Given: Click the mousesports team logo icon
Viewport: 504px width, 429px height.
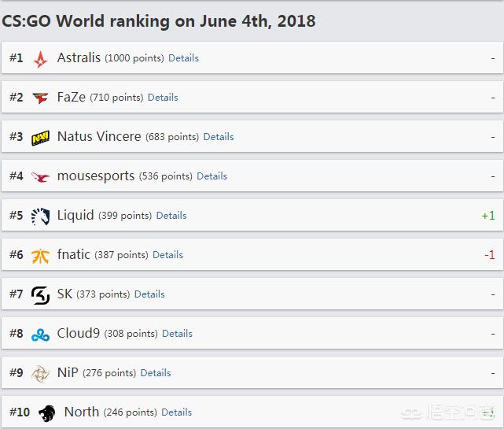Looking at the screenshot, I should 40,177.
